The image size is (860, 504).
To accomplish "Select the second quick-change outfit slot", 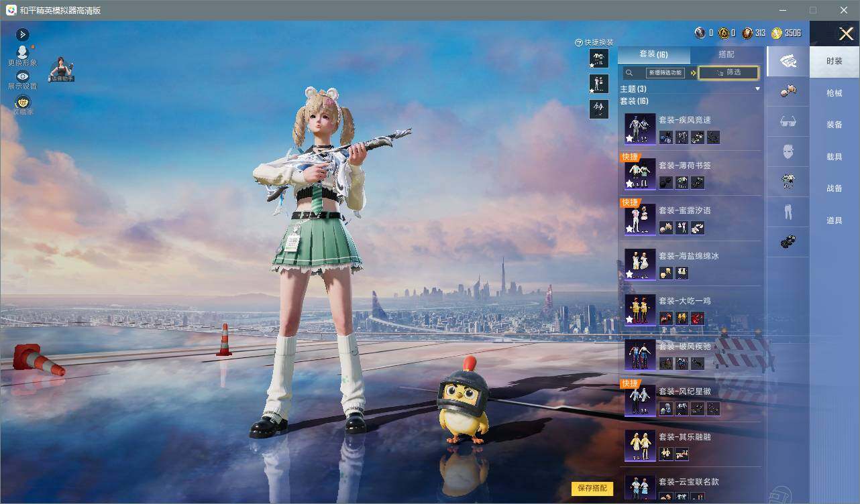I will click(x=599, y=83).
